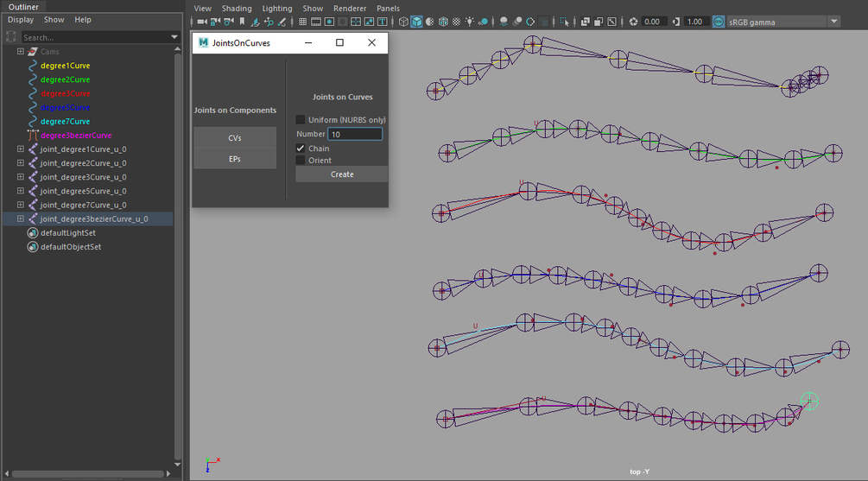Click the camera Bookmarks icon
The height and width of the screenshot is (481, 868).
coord(242,22)
